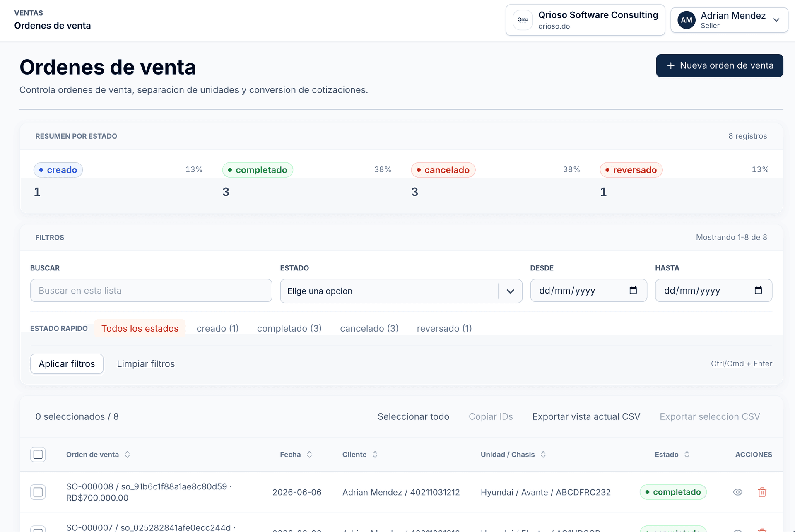The width and height of the screenshot is (795, 532).
Task: Focus the 'Buscar en esta lista' search field
Action: coord(151,290)
